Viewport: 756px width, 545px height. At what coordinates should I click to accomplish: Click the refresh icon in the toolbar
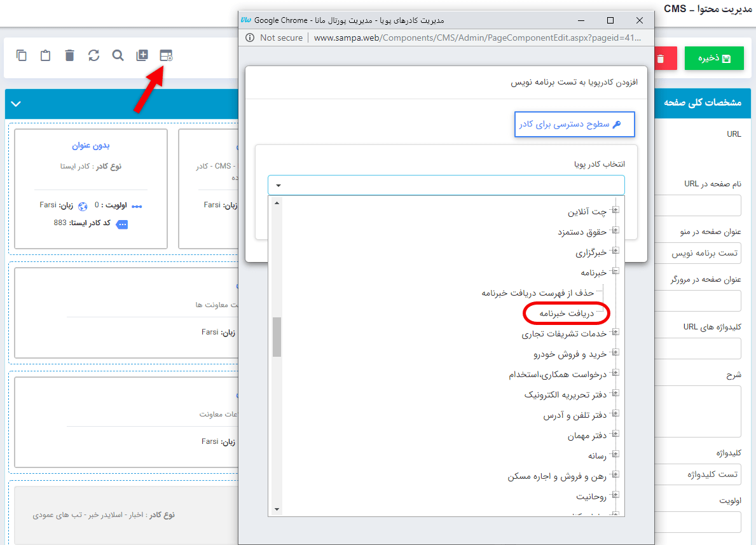(93, 55)
